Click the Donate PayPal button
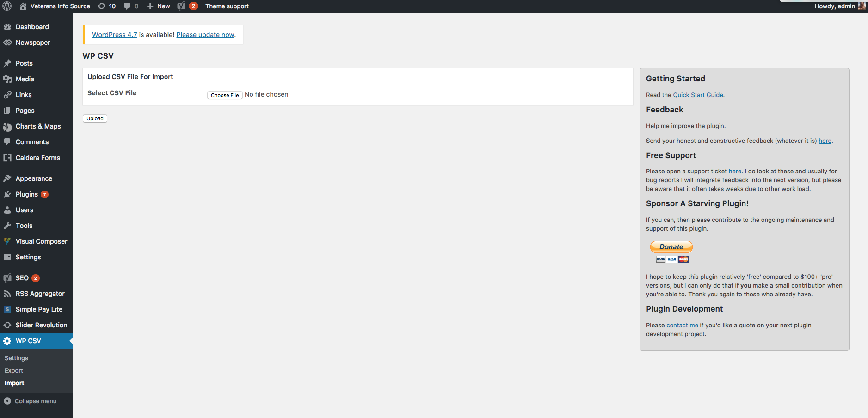This screenshot has width=868, height=418. (x=671, y=247)
